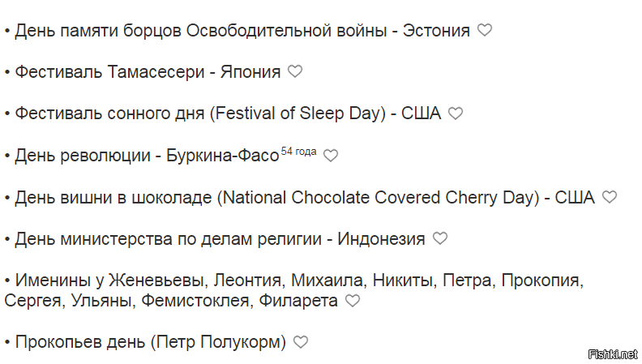Screen dimensions: 642x364
Task: Like the Именины names list via heart after Филарета
Action: pos(353,301)
